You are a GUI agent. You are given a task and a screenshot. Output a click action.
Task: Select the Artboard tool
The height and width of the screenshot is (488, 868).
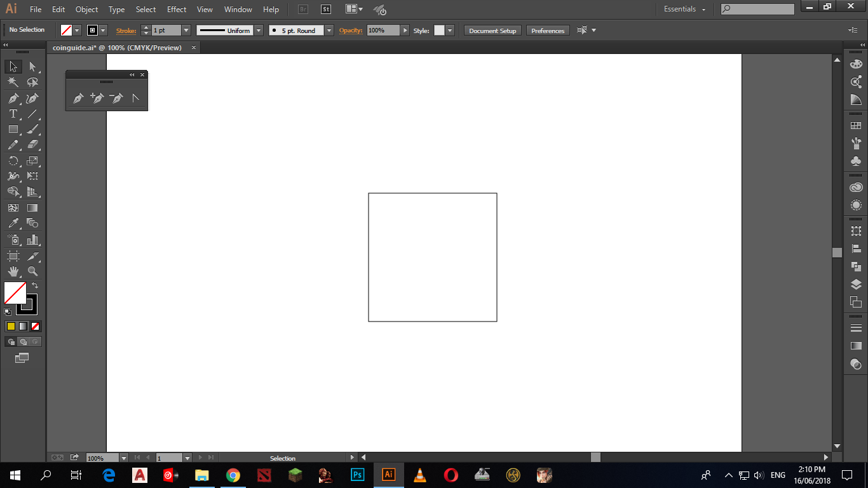point(13,255)
